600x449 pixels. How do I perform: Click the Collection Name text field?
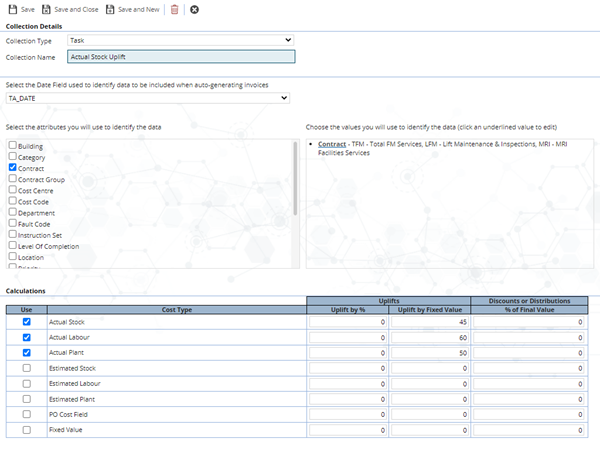[180, 57]
